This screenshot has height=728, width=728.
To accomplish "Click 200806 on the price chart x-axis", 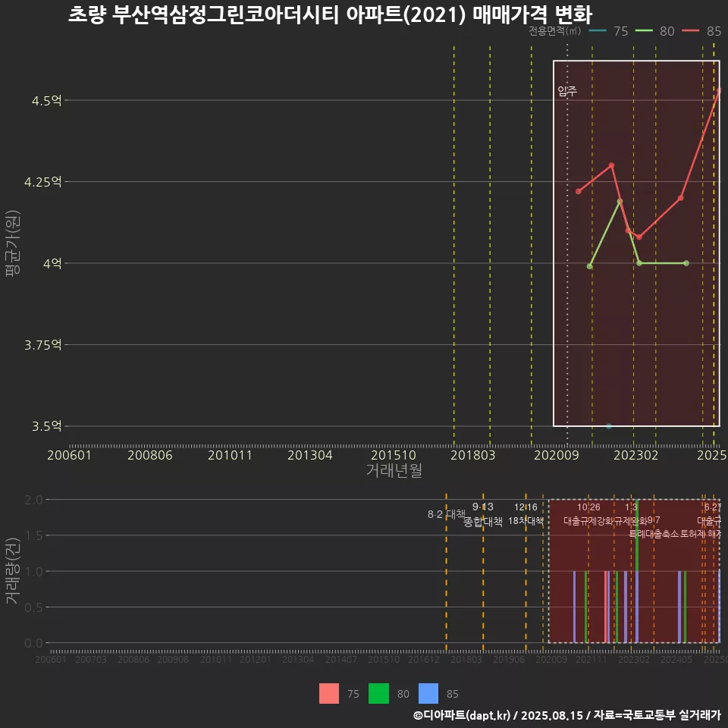I will (x=150, y=455).
